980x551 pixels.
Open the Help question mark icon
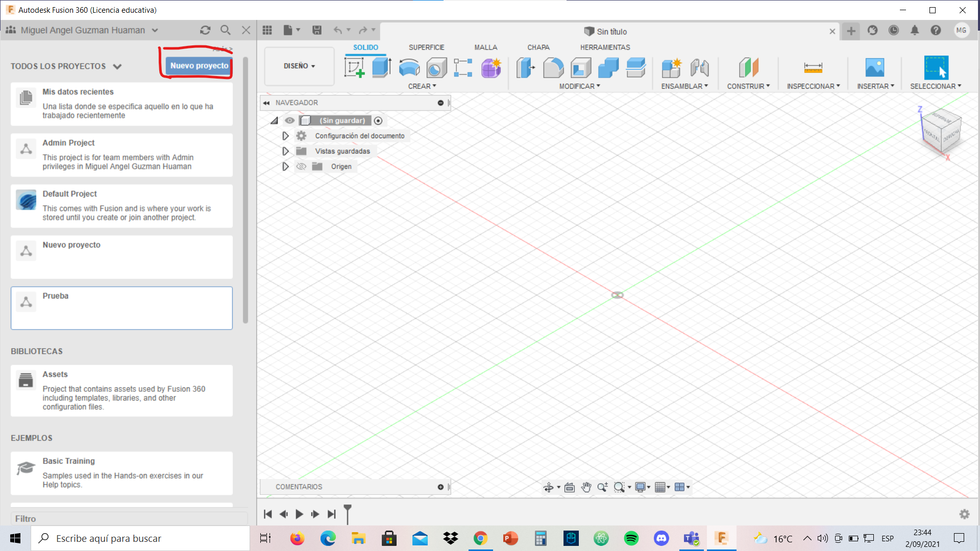[936, 31]
